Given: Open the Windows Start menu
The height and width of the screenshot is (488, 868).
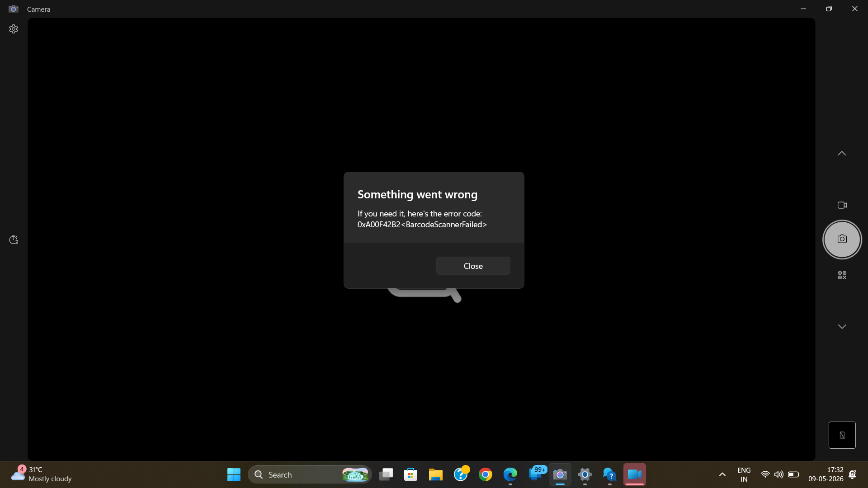Looking at the screenshot, I should point(234,474).
